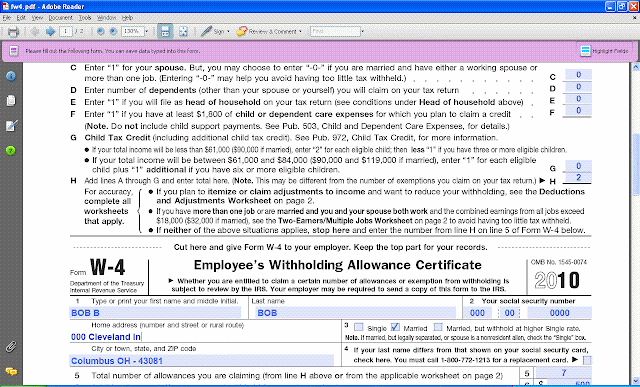Open the Edit menu

tap(21, 18)
